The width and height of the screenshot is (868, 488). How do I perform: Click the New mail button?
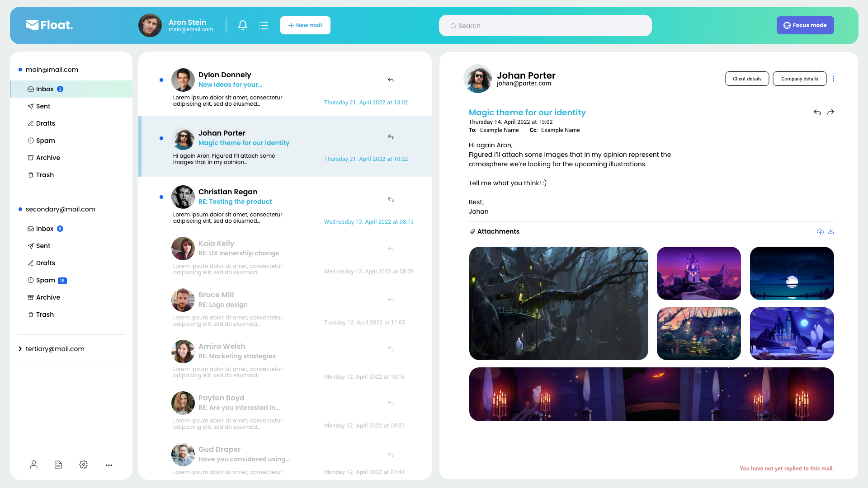305,25
